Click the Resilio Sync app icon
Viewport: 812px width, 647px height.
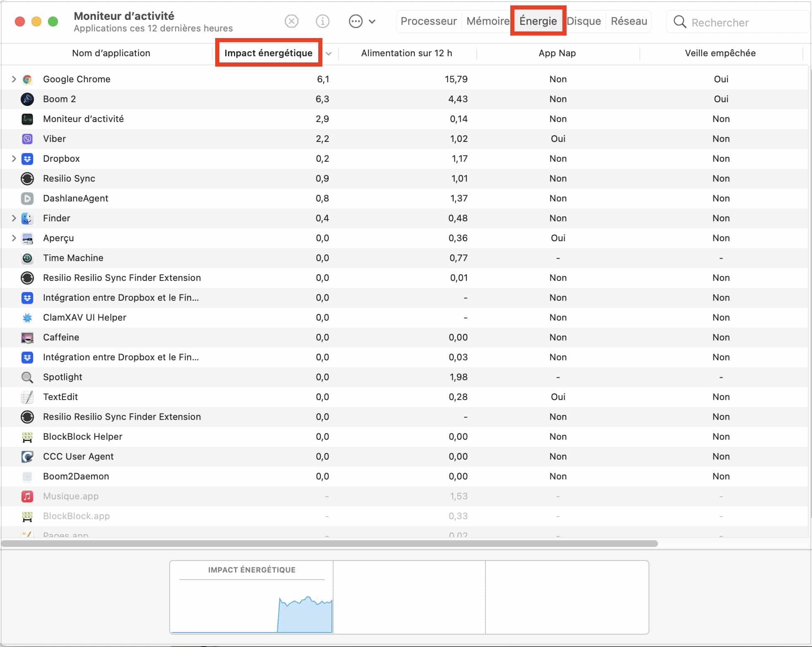point(27,179)
